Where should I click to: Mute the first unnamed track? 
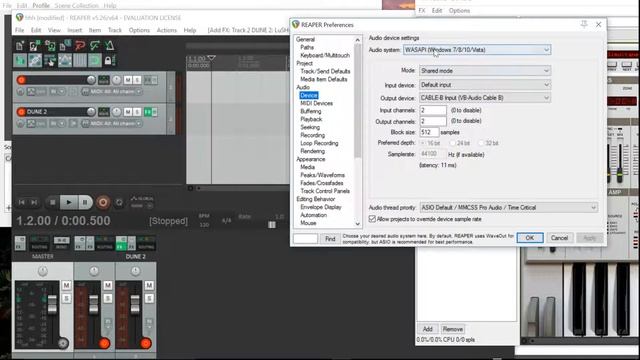tap(128, 80)
